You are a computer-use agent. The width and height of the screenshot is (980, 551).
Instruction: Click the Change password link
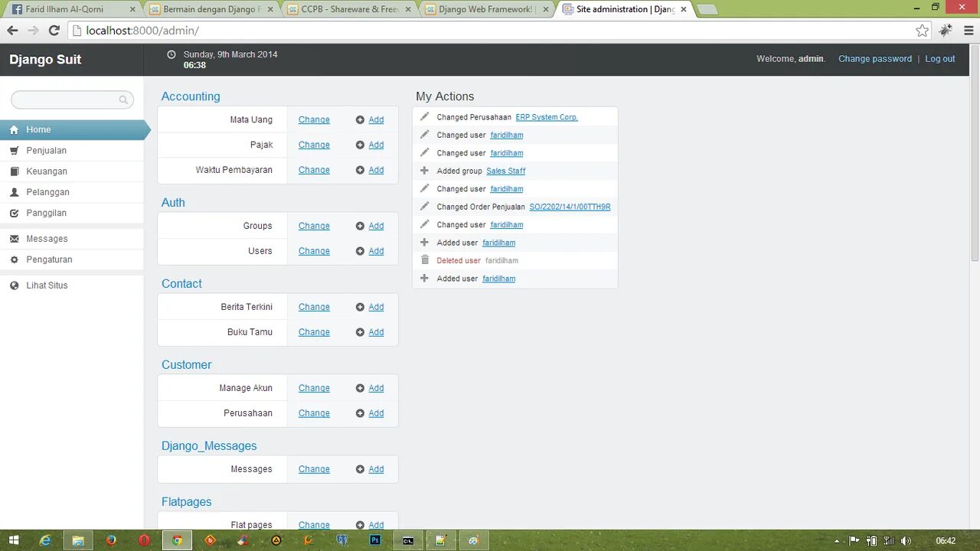[x=875, y=59]
